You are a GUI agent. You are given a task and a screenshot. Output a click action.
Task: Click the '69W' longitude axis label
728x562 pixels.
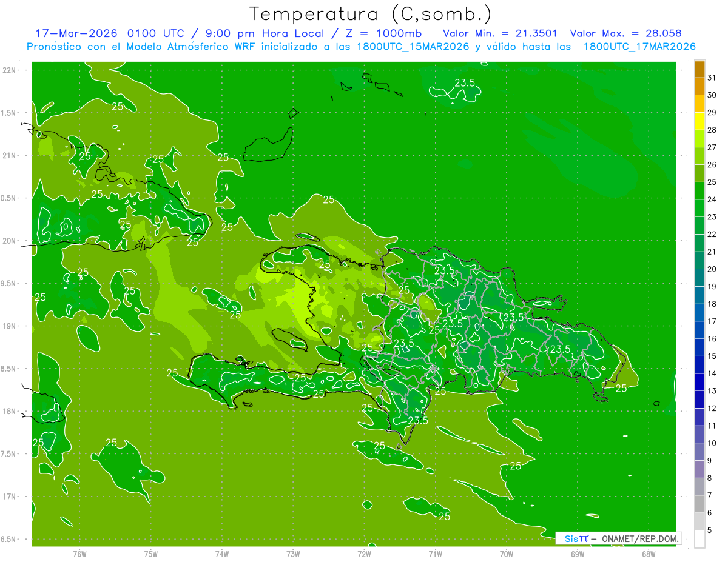pos(577,553)
